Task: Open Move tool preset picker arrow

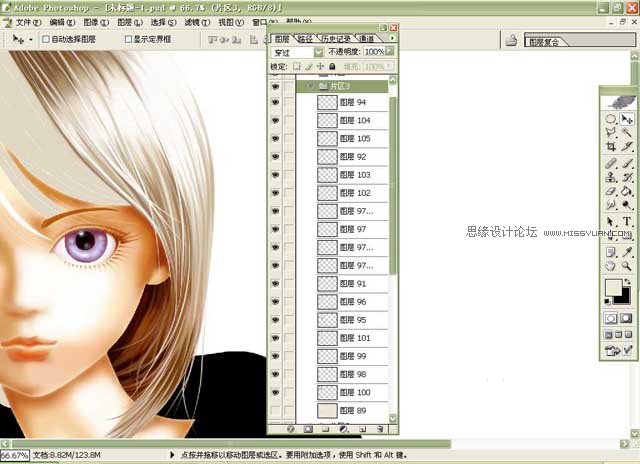Action: [31, 40]
